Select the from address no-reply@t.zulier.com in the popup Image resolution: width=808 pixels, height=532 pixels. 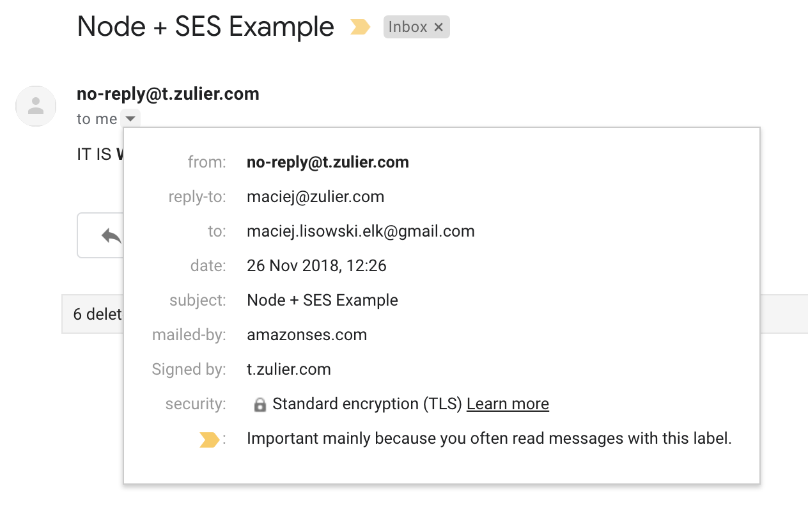click(328, 162)
